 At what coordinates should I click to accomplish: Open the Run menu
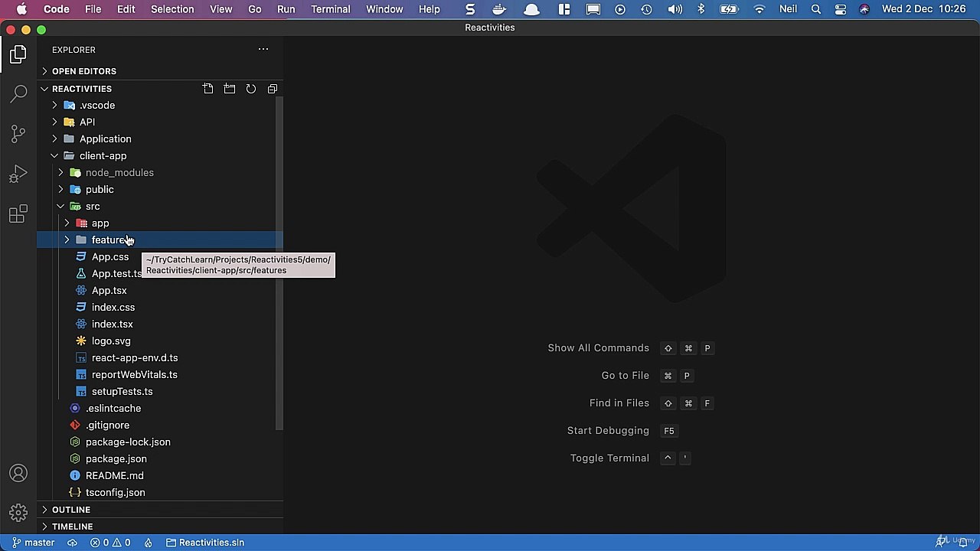pyautogui.click(x=286, y=9)
